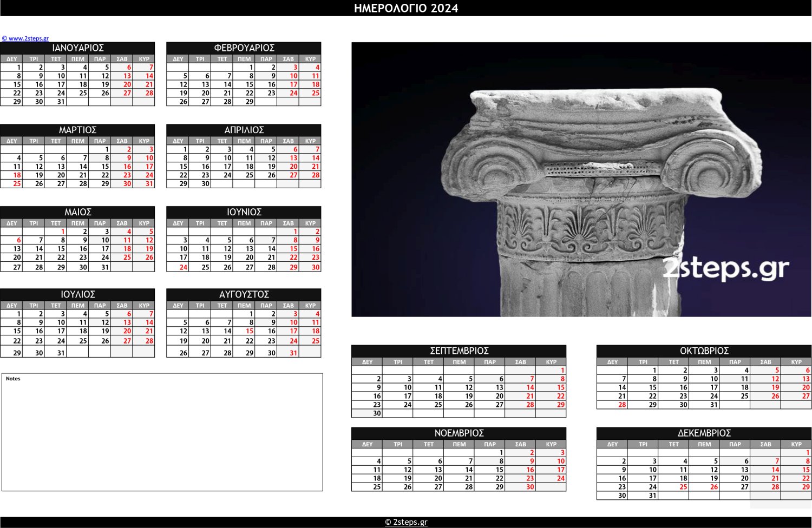Click day 31 in ΑΥΓΟΥΣΤΟΣ
The height and width of the screenshot is (528, 812).
point(288,353)
